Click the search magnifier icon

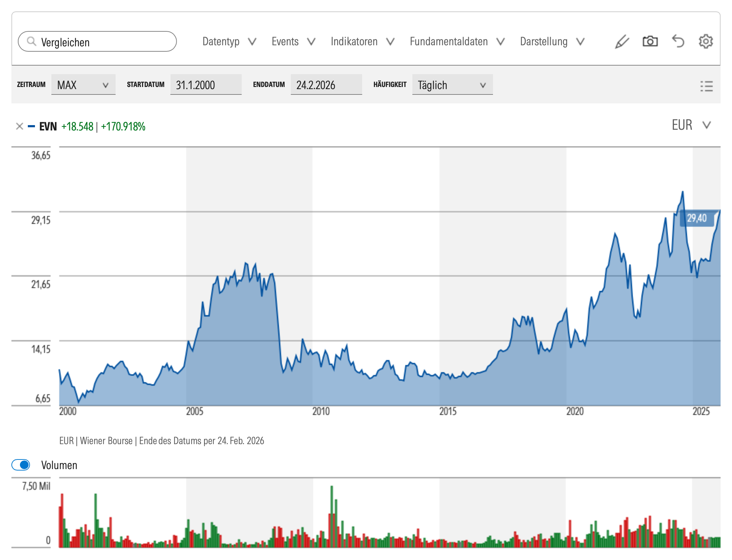[32, 41]
